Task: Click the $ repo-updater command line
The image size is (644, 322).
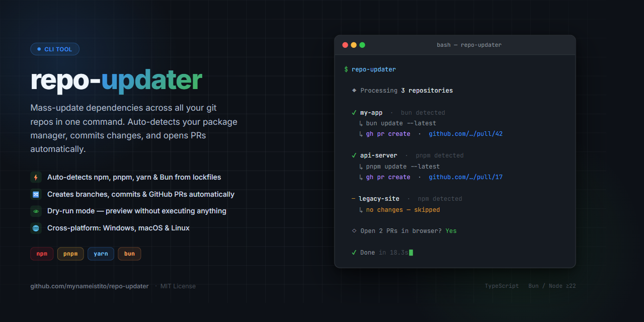Action: (x=370, y=69)
